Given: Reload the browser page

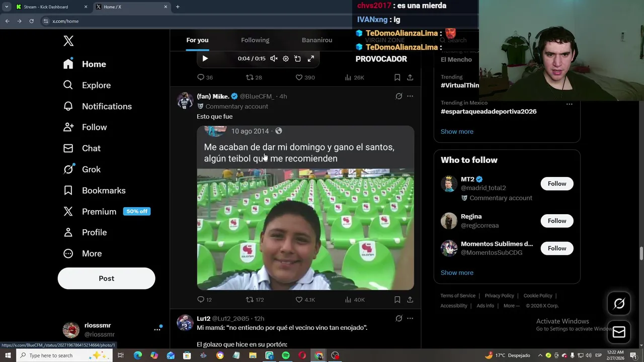Looking at the screenshot, I should pyautogui.click(x=31, y=21).
